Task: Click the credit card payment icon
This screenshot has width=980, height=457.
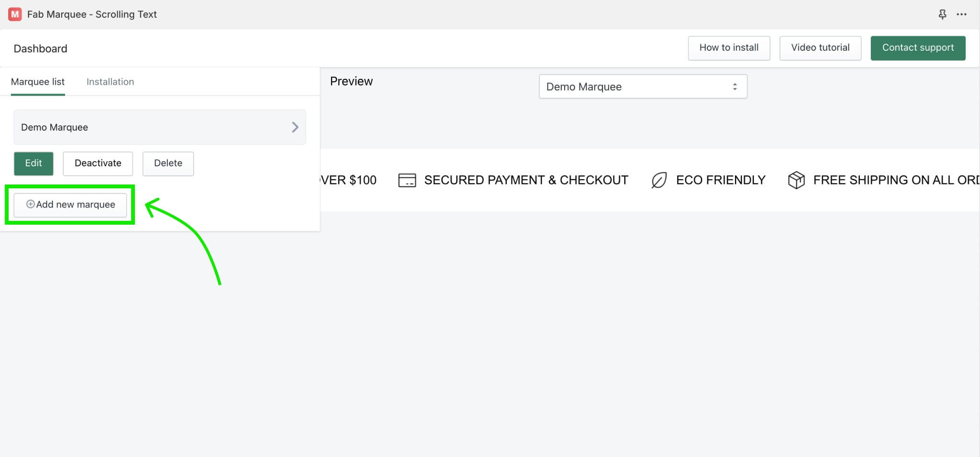Action: click(x=407, y=180)
